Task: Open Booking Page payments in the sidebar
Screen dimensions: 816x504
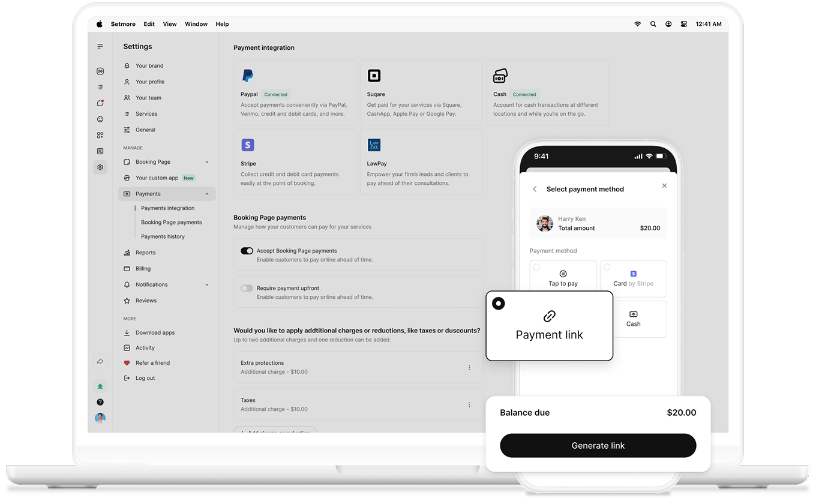Action: [x=172, y=222]
